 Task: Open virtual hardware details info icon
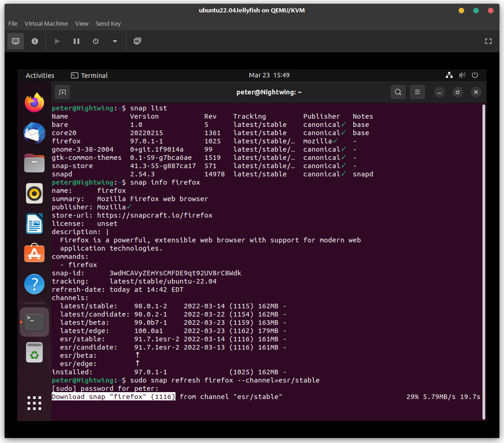35,41
